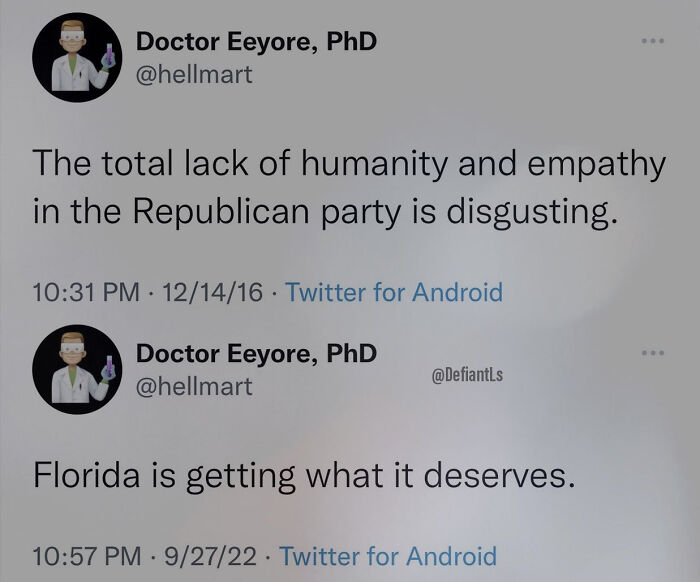Viewport: 700px width, 582px height.
Task: Click the @hellmart handle on the second tweet
Action: coord(194,385)
